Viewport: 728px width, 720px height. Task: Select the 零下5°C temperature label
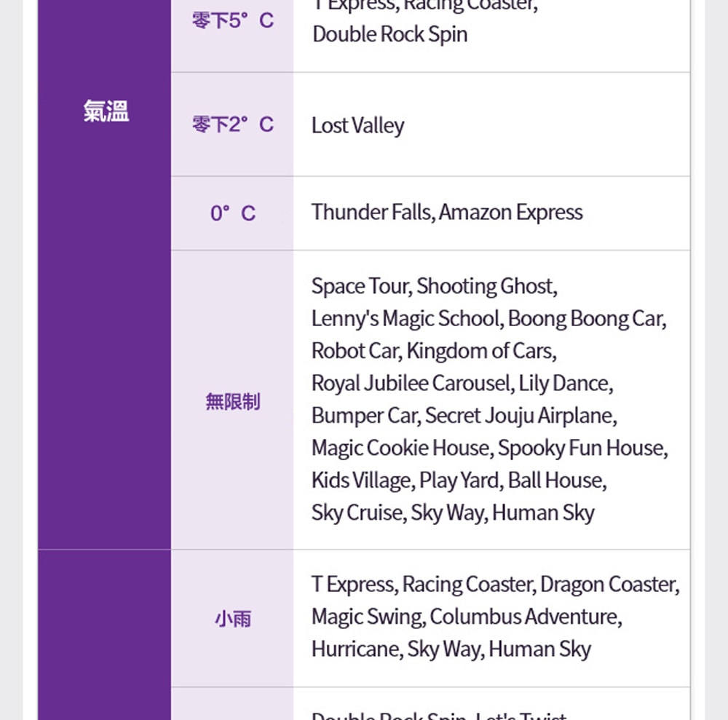pyautogui.click(x=232, y=20)
